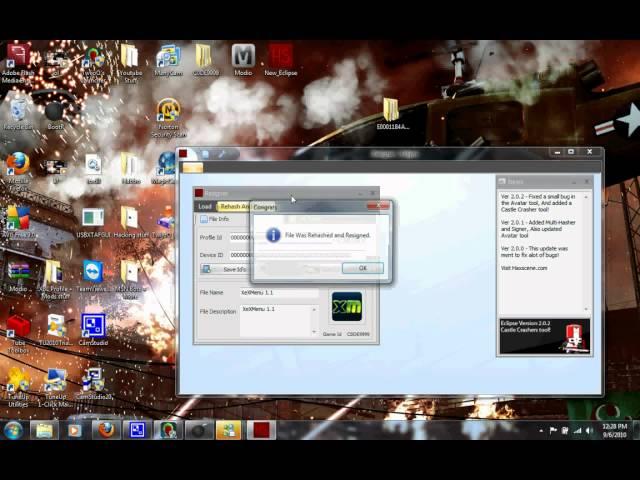Open the Modio desktop icon with M
Image resolution: width=640 pixels, height=480 pixels.
click(243, 60)
